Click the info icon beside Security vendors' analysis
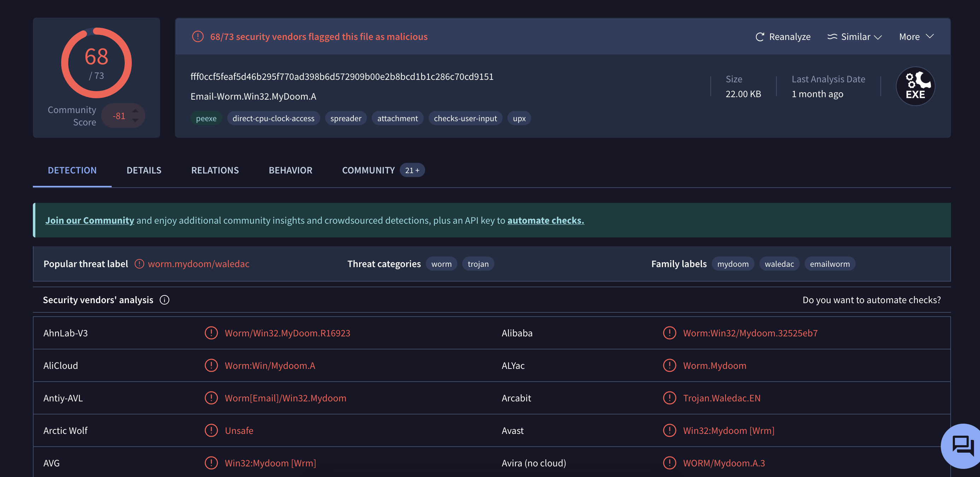 click(164, 300)
